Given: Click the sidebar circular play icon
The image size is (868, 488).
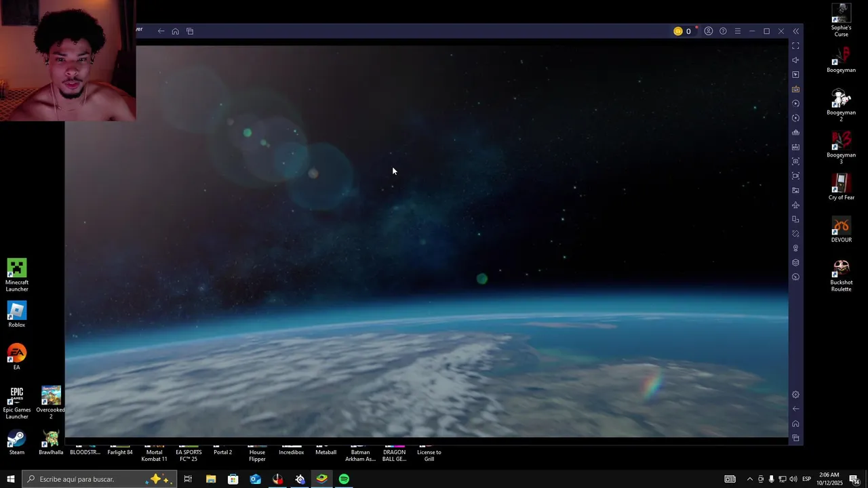Looking at the screenshot, I should pyautogui.click(x=795, y=104).
